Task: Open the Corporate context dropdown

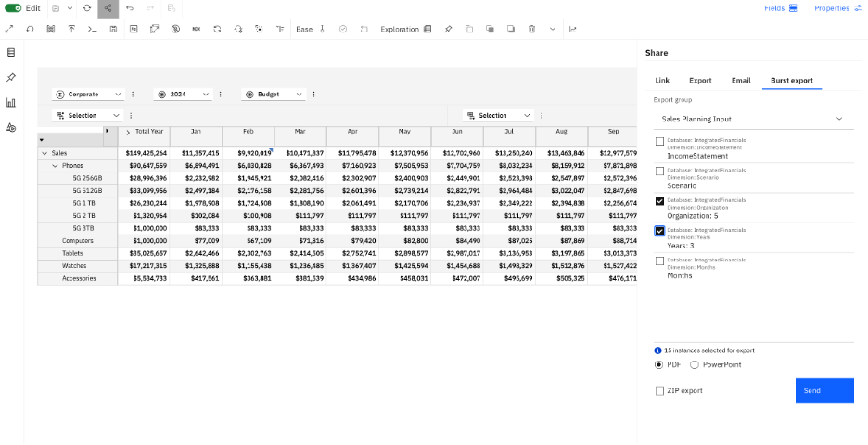Action: (x=89, y=95)
